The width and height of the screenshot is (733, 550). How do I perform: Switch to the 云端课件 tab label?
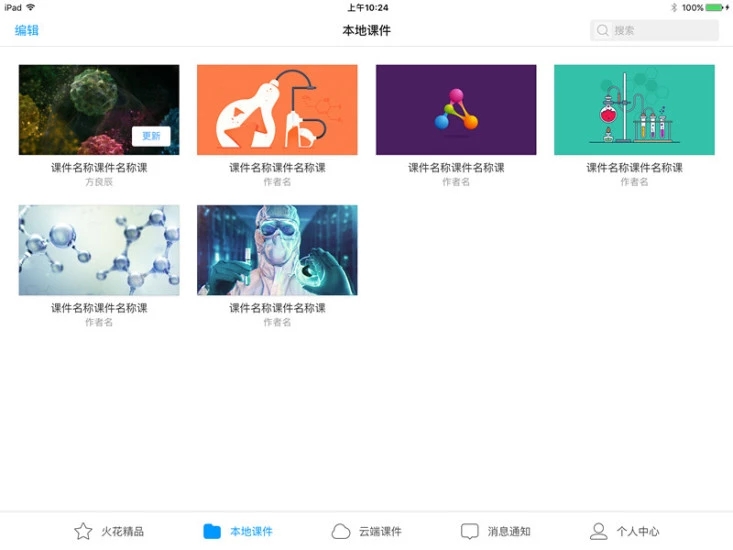click(x=380, y=532)
